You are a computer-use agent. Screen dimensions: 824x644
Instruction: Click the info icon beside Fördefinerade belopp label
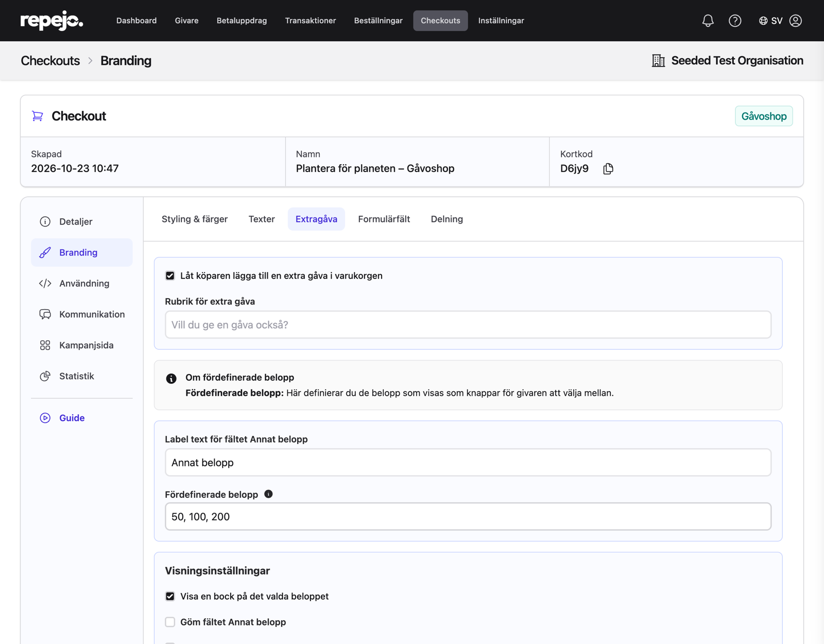point(268,494)
